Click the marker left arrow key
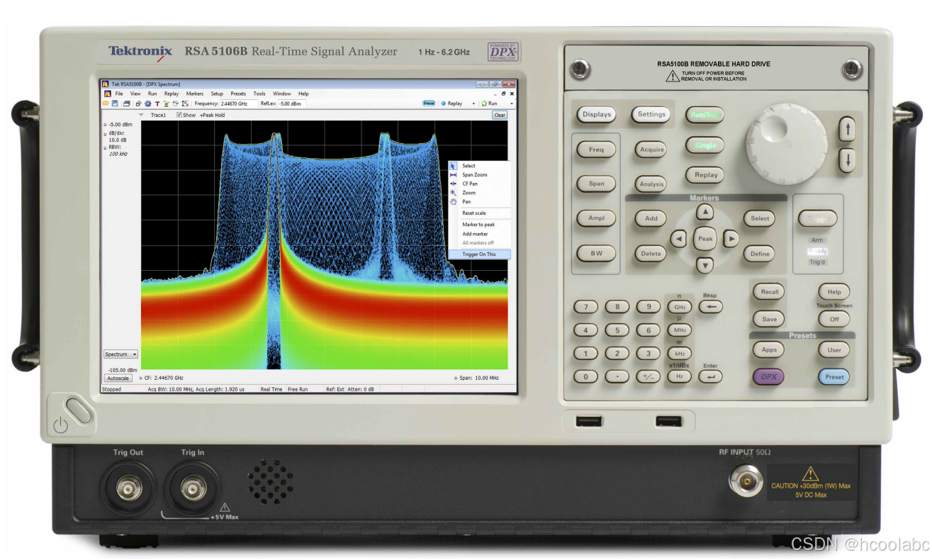Viewport: 932px width, 560px height. click(x=679, y=240)
